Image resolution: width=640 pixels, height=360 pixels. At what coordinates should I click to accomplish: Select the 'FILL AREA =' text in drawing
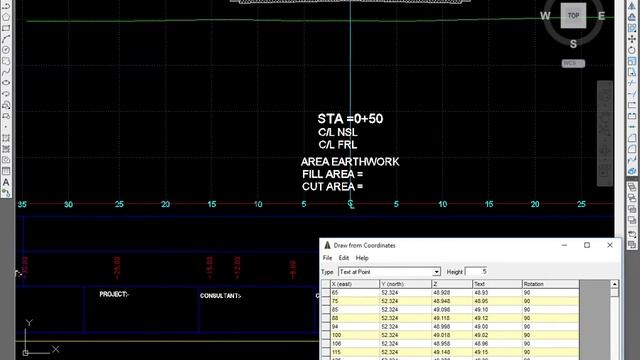pos(333,174)
